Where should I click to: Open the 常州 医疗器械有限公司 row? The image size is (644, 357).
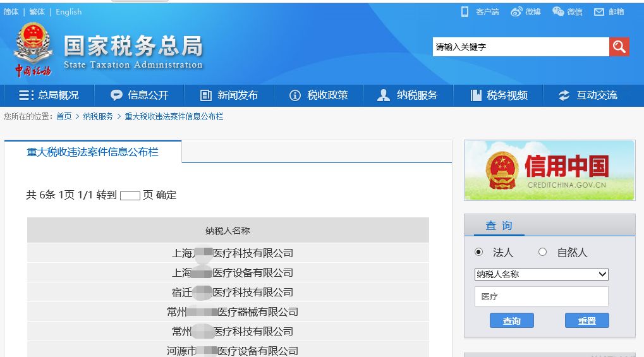pos(228,312)
